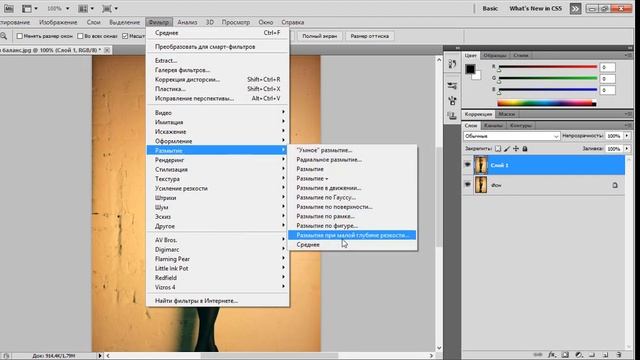Click the green G channel slider
The height and width of the screenshot is (360, 640).
click(x=548, y=78)
